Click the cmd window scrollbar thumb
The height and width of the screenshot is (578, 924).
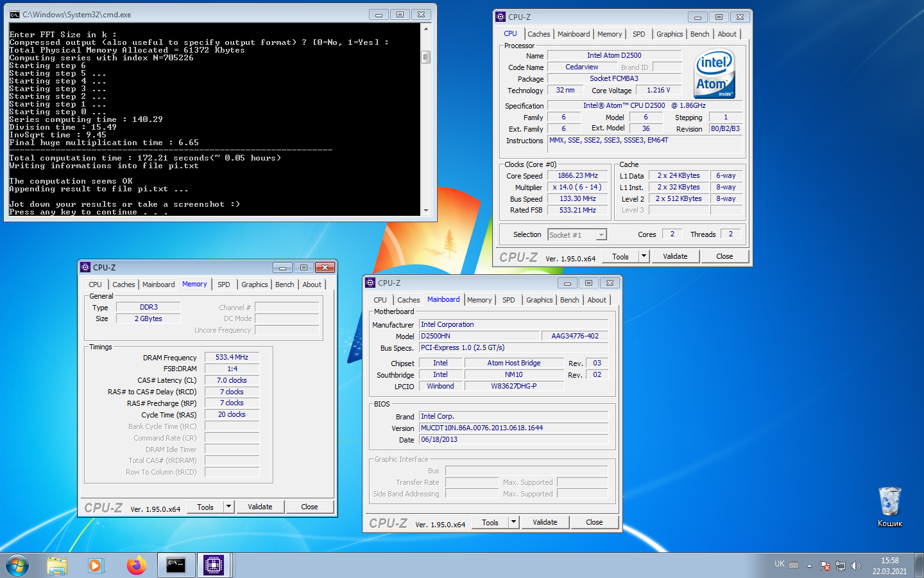pos(425,57)
